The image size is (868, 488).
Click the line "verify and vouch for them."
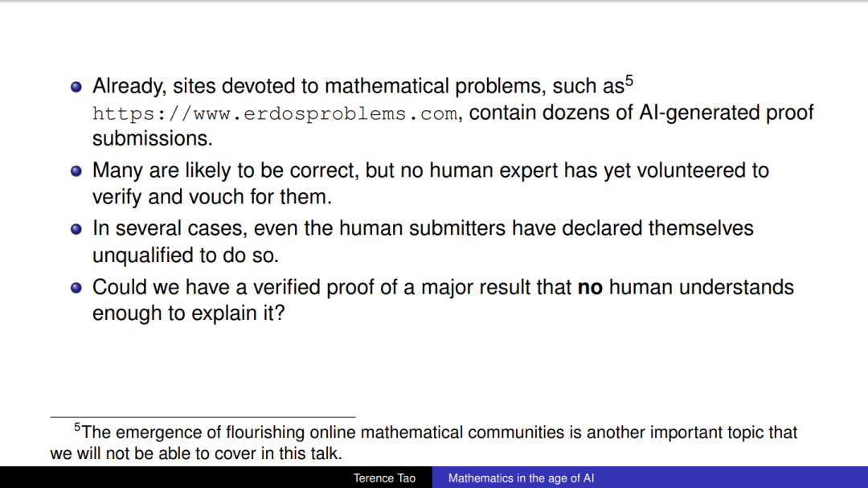point(212,197)
